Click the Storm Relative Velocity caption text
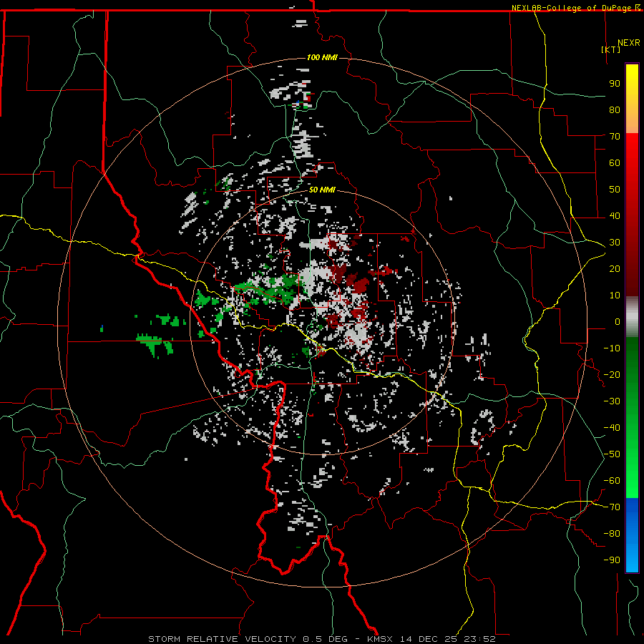 click(x=322, y=639)
